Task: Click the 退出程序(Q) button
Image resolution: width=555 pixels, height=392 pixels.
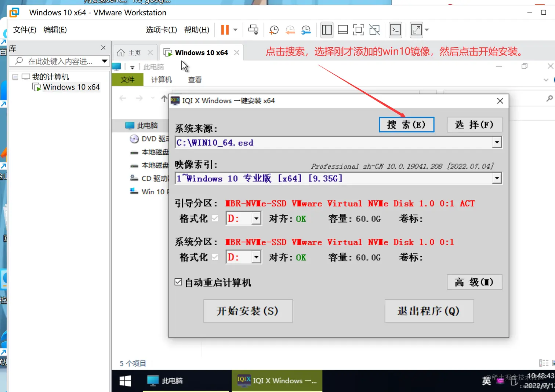Action: [429, 311]
